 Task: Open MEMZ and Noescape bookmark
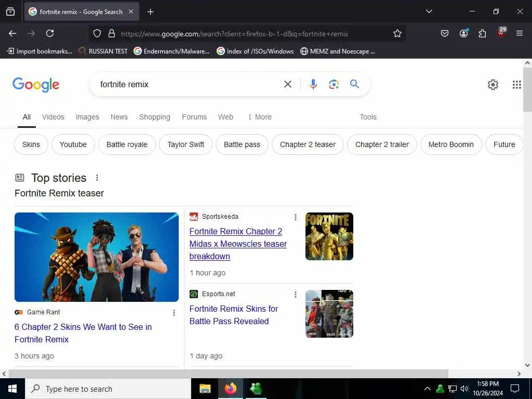tap(338, 51)
